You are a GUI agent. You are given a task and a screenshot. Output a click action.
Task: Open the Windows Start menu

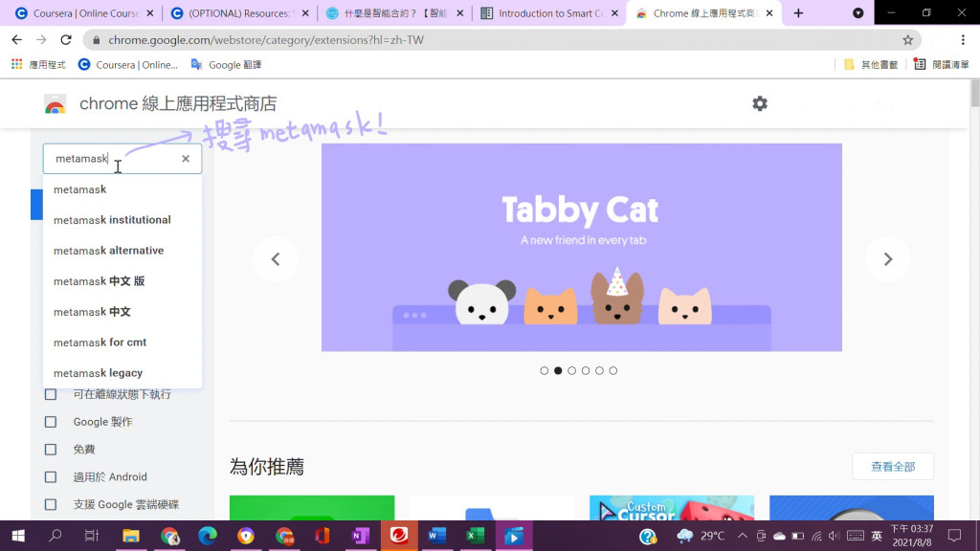(18, 536)
